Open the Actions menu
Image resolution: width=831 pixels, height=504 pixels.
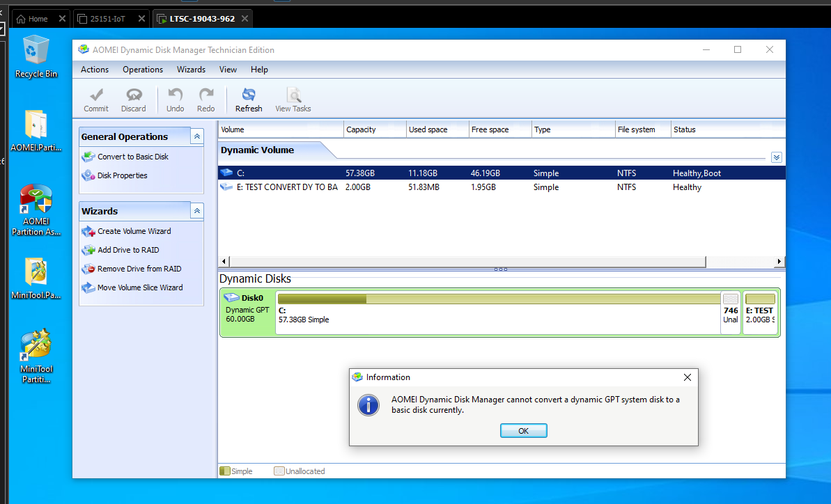(94, 70)
